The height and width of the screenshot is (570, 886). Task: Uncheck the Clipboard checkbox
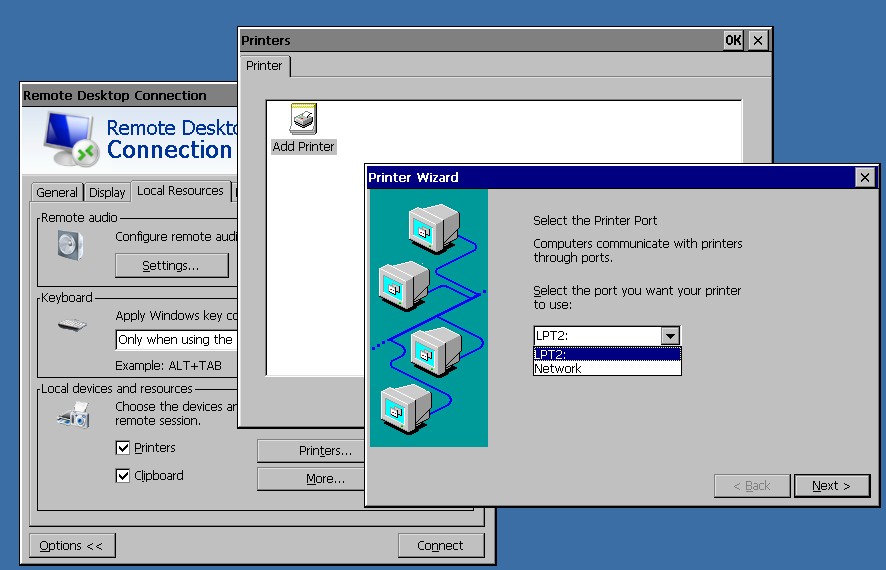[x=123, y=476]
